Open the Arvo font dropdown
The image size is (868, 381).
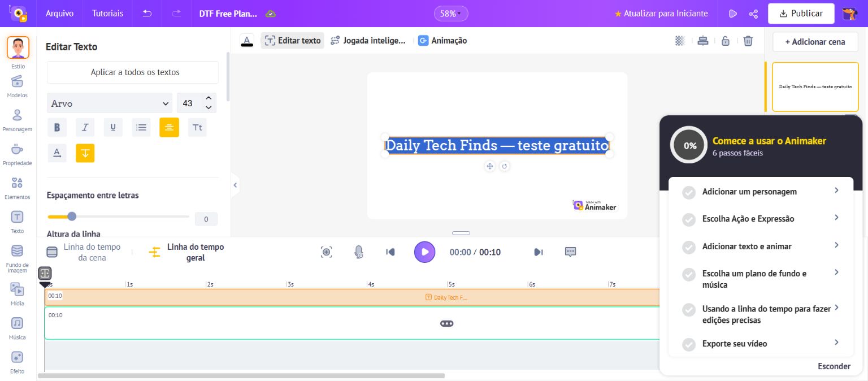click(x=110, y=103)
